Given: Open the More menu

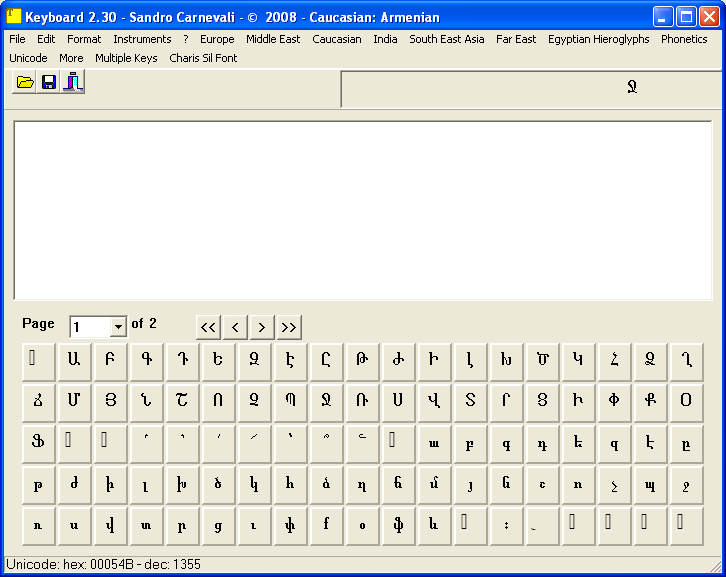Looking at the screenshot, I should coord(71,58).
